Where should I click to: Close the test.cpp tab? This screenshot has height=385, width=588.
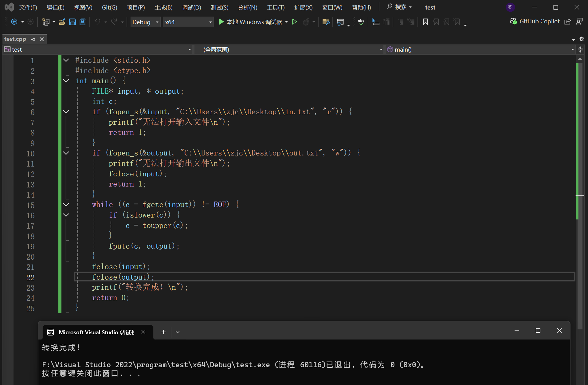(x=42, y=39)
